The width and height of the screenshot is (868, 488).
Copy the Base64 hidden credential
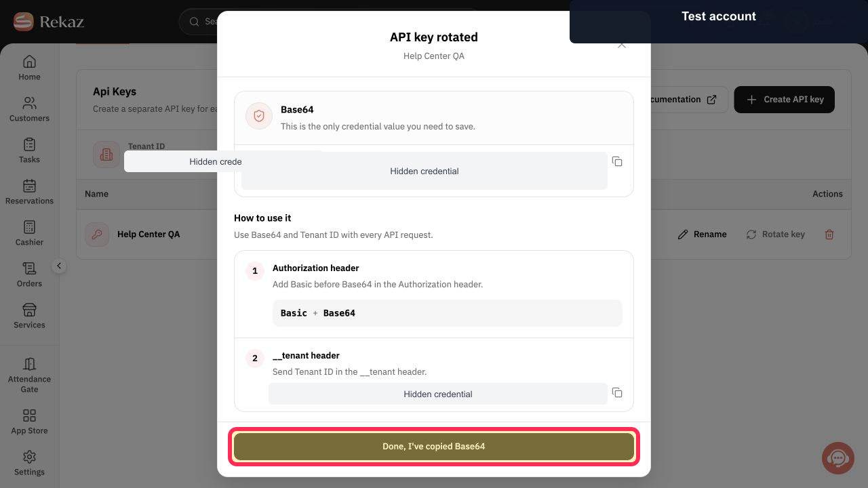coord(617,161)
